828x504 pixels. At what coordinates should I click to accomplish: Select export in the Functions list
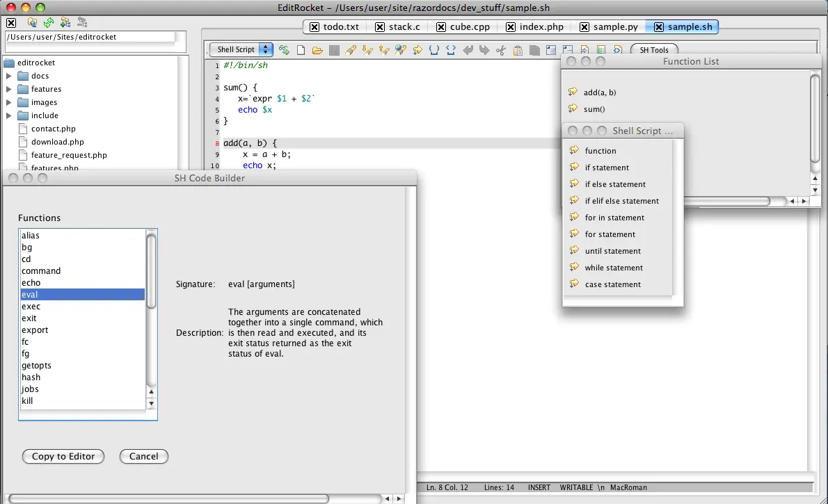point(82,330)
